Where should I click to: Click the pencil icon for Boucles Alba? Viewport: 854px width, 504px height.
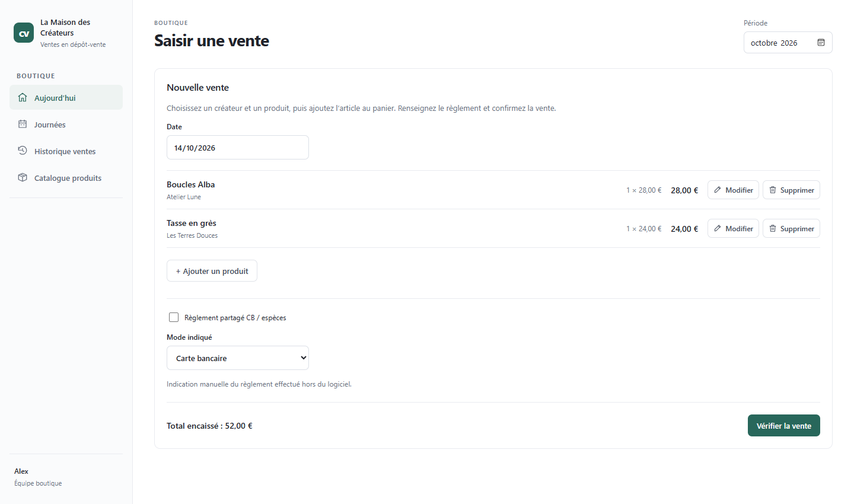[718, 190]
